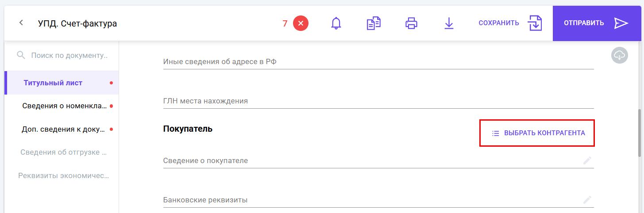Click the red error count X icon
This screenshot has width=644, height=213.
[301, 23]
